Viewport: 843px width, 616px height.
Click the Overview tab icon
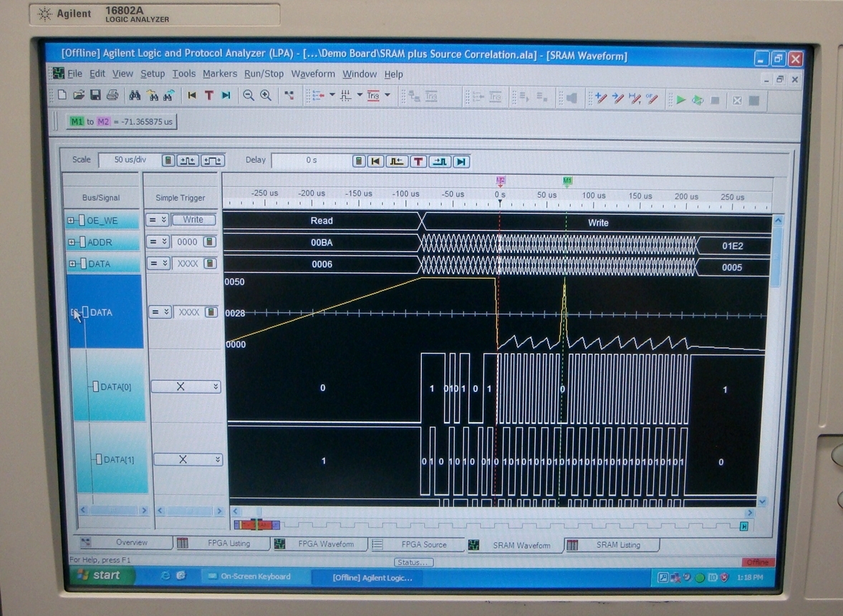coord(86,542)
